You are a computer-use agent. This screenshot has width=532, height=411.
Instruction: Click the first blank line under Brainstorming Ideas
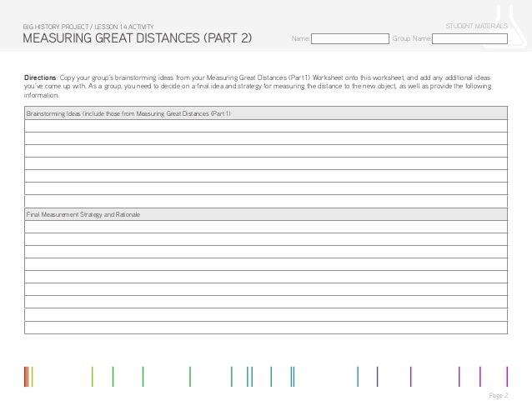(x=266, y=126)
